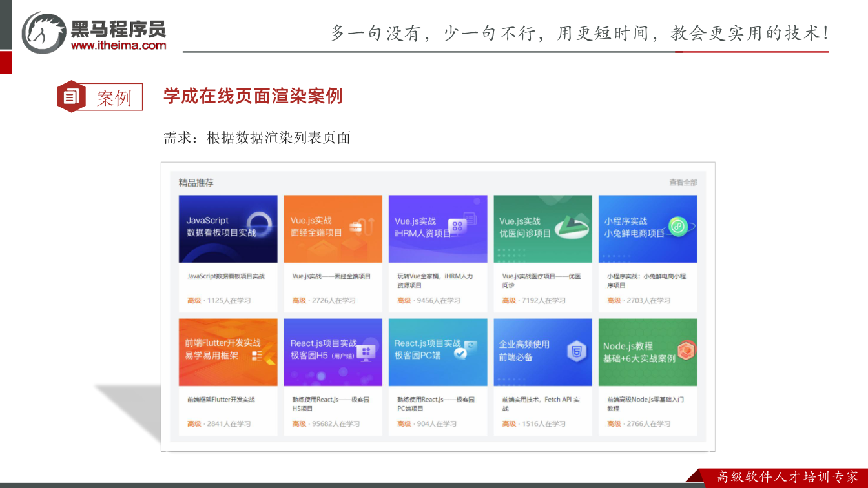
Task: Click the title 小程序实战：小兔鲜电商小程序项目
Action: (646, 281)
